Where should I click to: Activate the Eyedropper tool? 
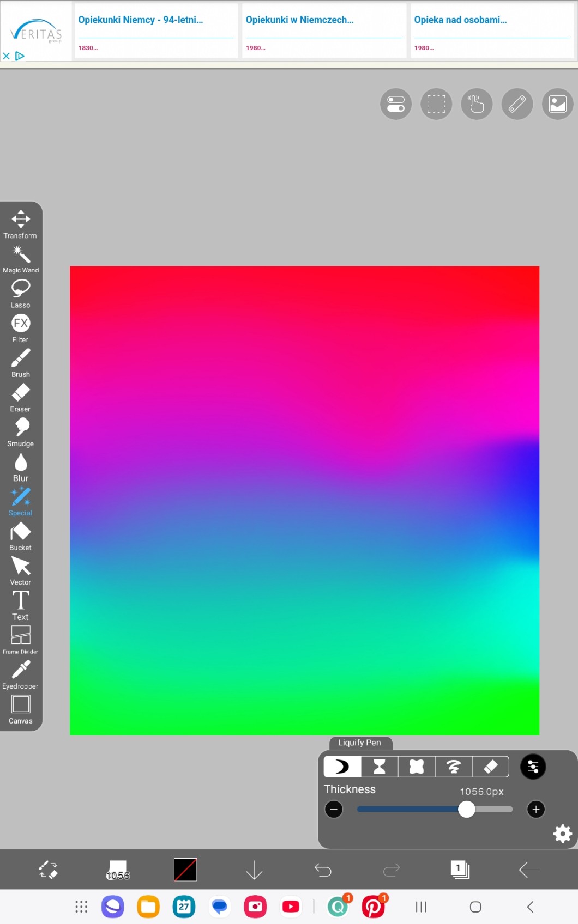(x=21, y=674)
